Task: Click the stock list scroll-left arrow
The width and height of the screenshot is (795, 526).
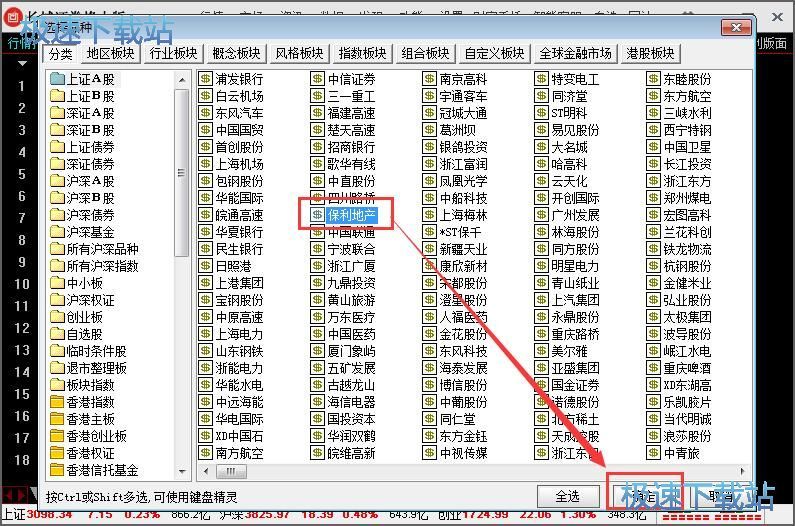Action: pyautogui.click(x=206, y=471)
